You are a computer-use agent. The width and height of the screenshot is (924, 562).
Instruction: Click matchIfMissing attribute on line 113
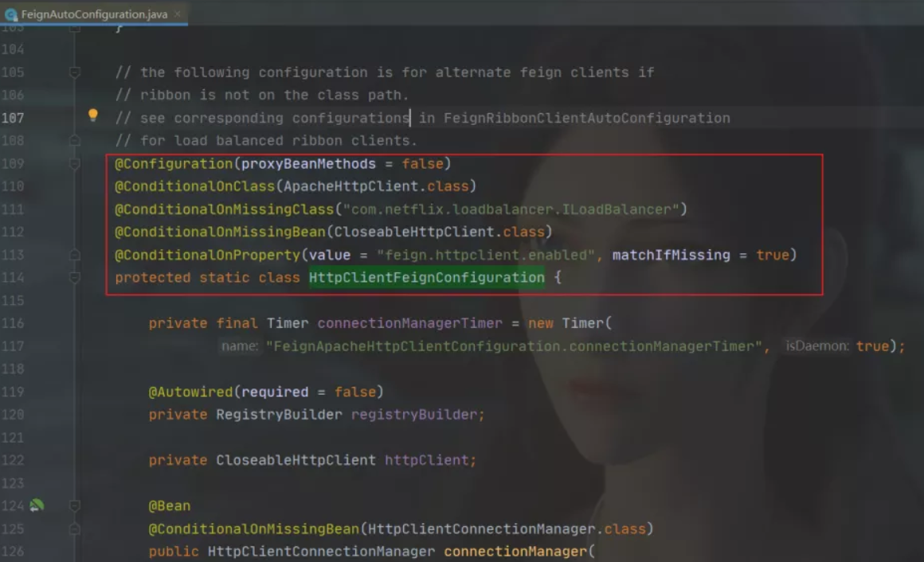coord(671,255)
